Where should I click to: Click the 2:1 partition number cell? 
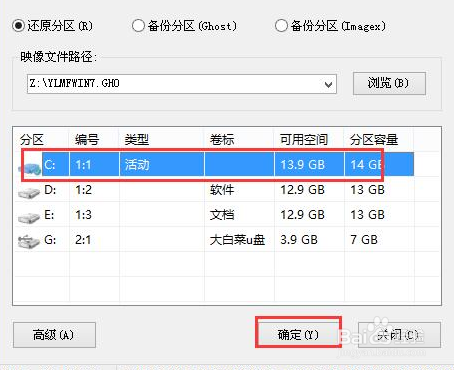tap(83, 240)
